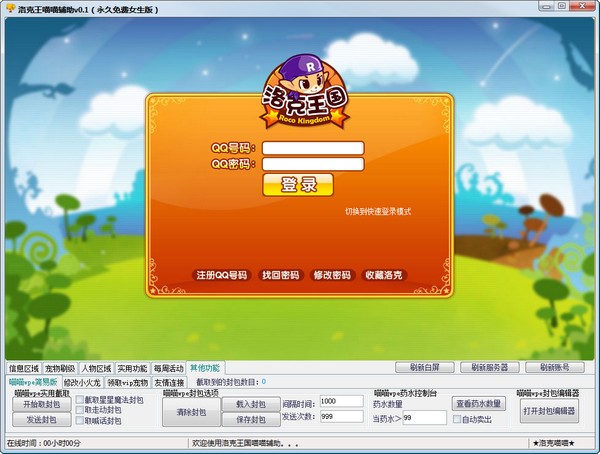Screen dimensions: 600x454
Task: Switch to the 喵喵wpe简易版 sub-tab
Action: [33, 382]
